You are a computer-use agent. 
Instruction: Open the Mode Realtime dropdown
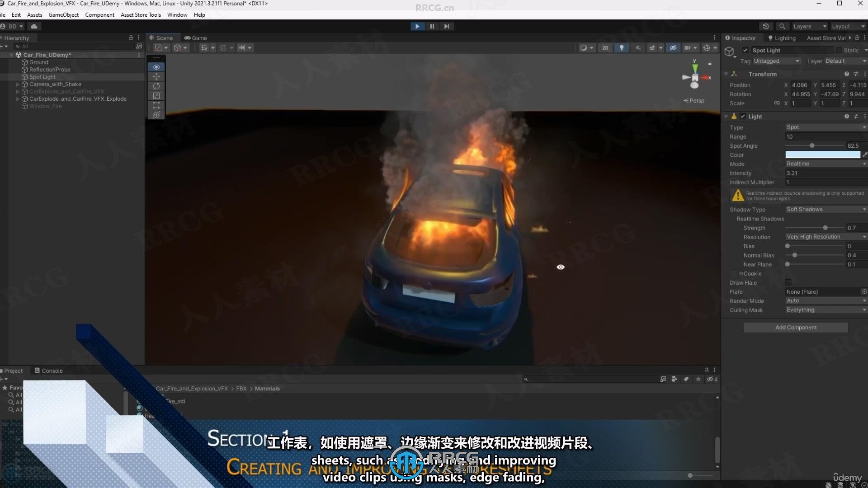tap(826, 164)
